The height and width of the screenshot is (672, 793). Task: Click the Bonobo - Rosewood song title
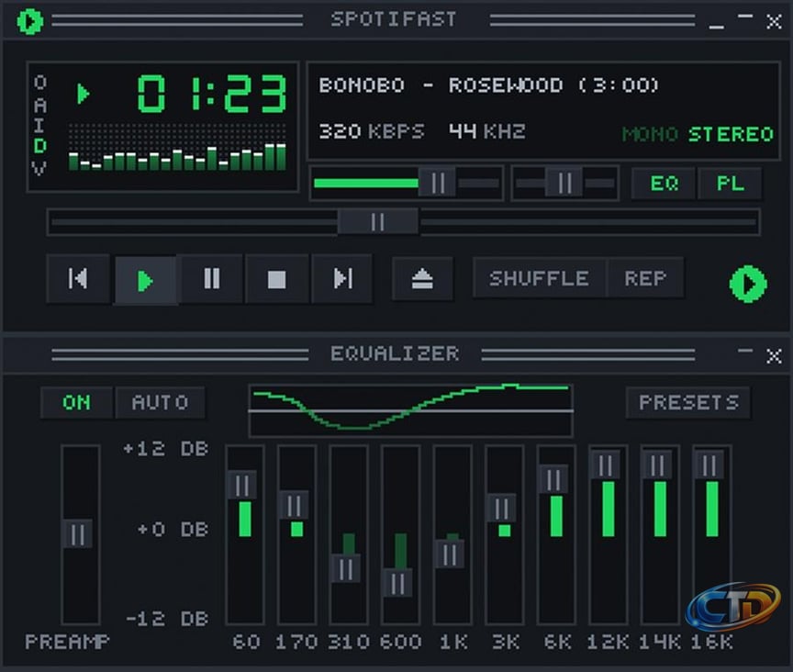[x=488, y=85]
